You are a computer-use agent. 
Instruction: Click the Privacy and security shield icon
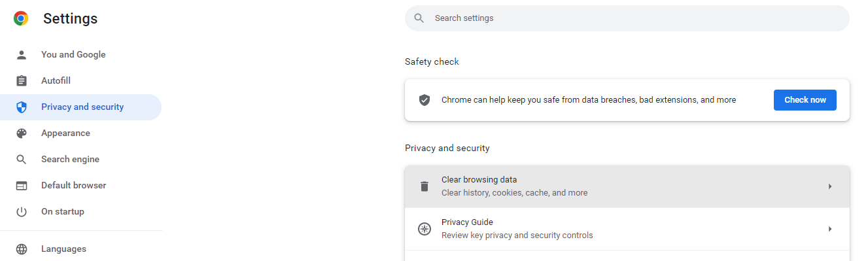(x=22, y=107)
